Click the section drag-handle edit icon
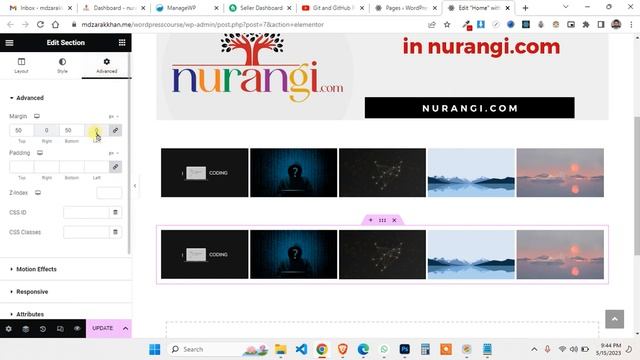640x360 pixels. (382, 220)
